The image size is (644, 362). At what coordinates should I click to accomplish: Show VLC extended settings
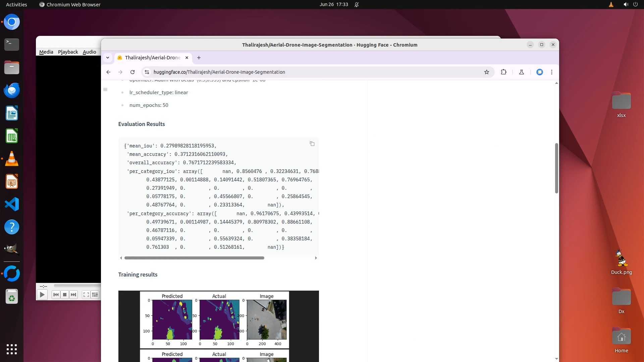point(95,295)
